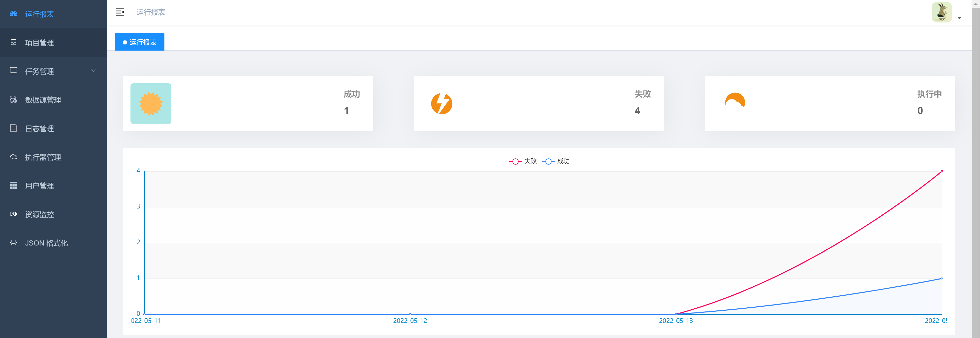
Task: Click the 运行报表 breadcrumb text
Action: pyautogui.click(x=151, y=12)
